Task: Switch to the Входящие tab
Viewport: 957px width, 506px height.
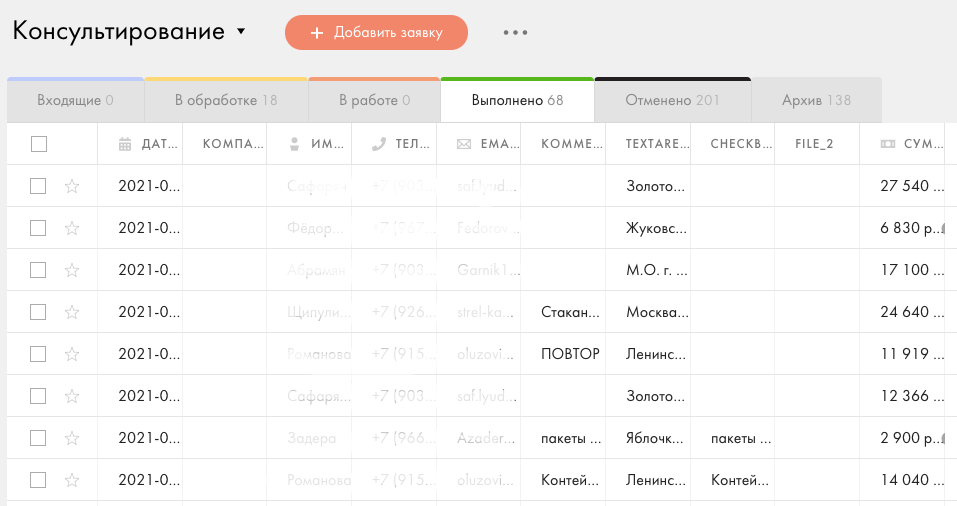Action: point(75,101)
